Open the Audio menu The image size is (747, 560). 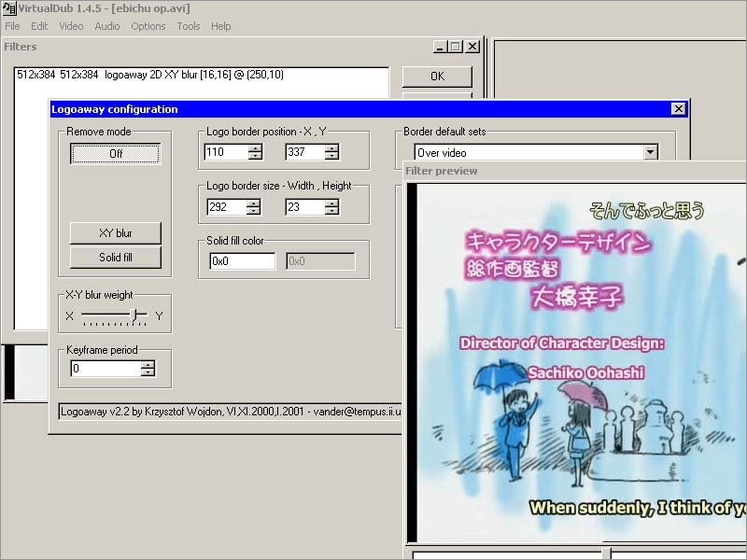[106, 26]
